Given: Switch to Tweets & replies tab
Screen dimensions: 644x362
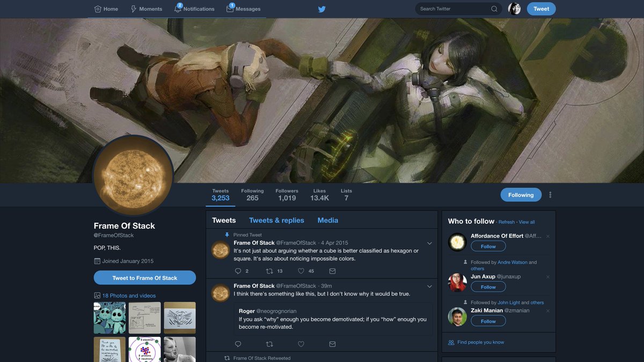Looking at the screenshot, I should pos(276,220).
